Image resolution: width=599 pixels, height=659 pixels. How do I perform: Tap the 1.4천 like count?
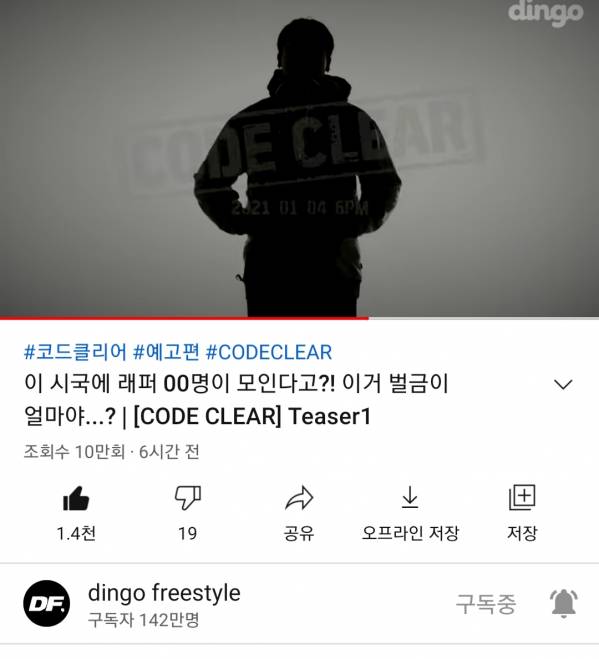click(x=76, y=533)
